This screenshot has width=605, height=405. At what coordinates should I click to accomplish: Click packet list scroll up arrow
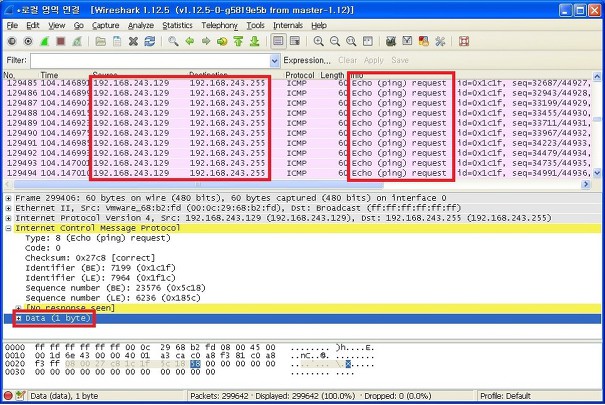click(597, 76)
